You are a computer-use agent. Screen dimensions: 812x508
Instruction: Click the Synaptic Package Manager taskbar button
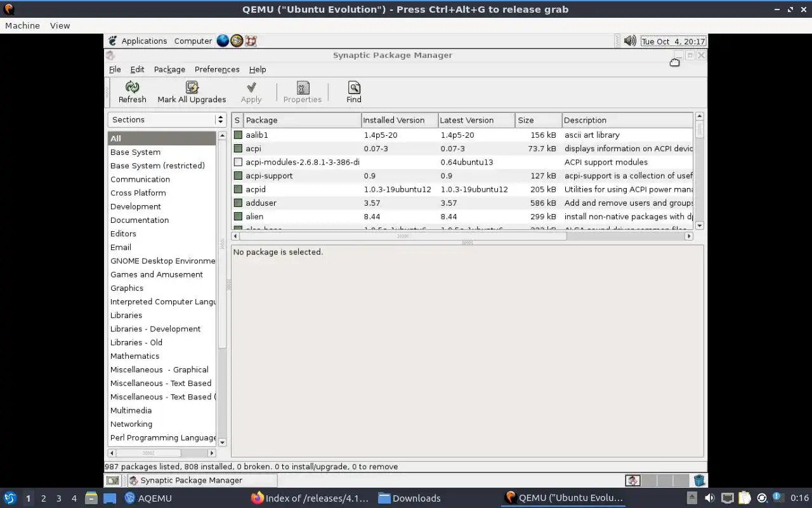pyautogui.click(x=202, y=481)
